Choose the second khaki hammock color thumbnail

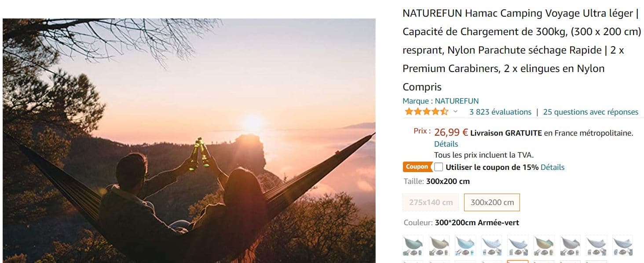click(x=439, y=245)
